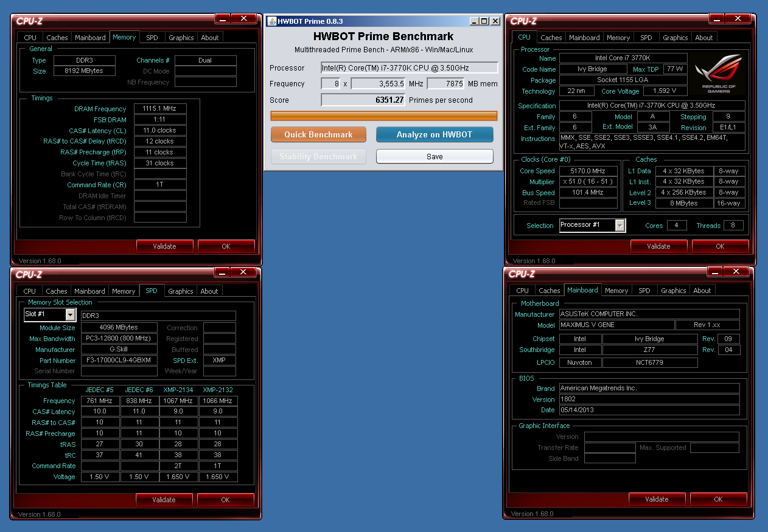Click BIOS Version value 1802
The width and height of the screenshot is (768, 532).
click(x=649, y=399)
